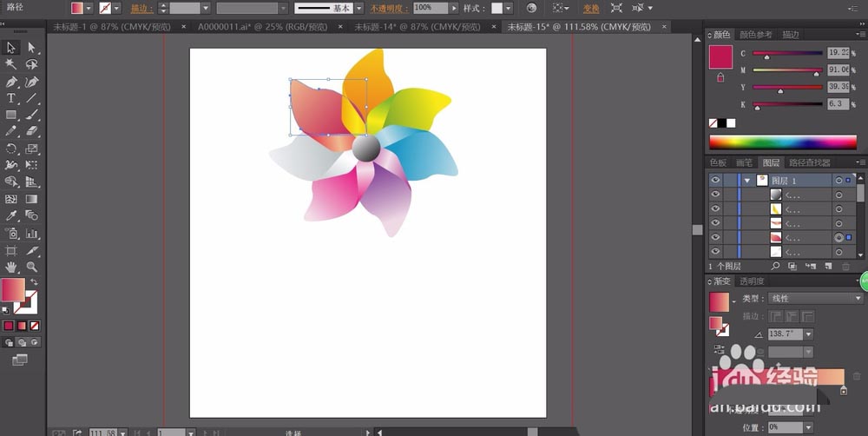Pick the Eyedropper tool
The height and width of the screenshot is (436, 868).
11,215
